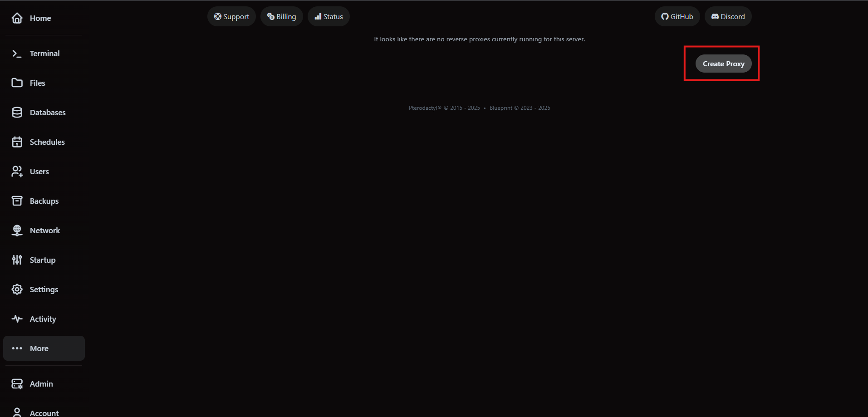This screenshot has width=868, height=417.
Task: Click the Create Proxy button
Action: [x=723, y=64]
